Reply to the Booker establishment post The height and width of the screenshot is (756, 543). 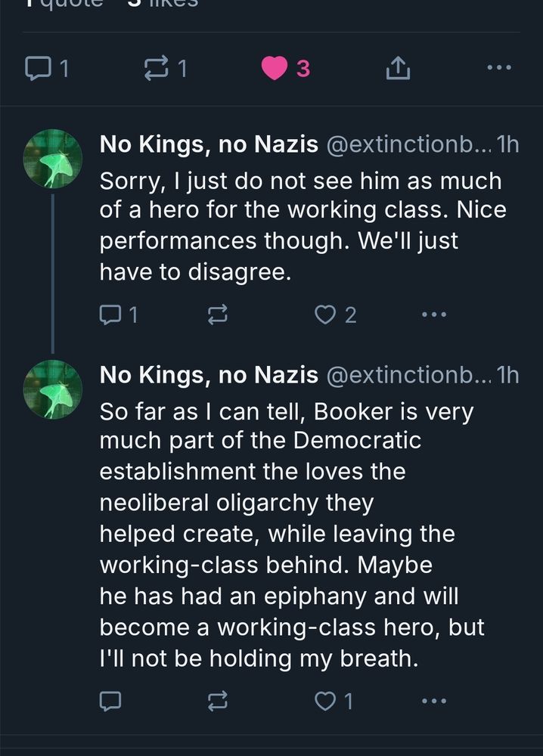(x=110, y=702)
